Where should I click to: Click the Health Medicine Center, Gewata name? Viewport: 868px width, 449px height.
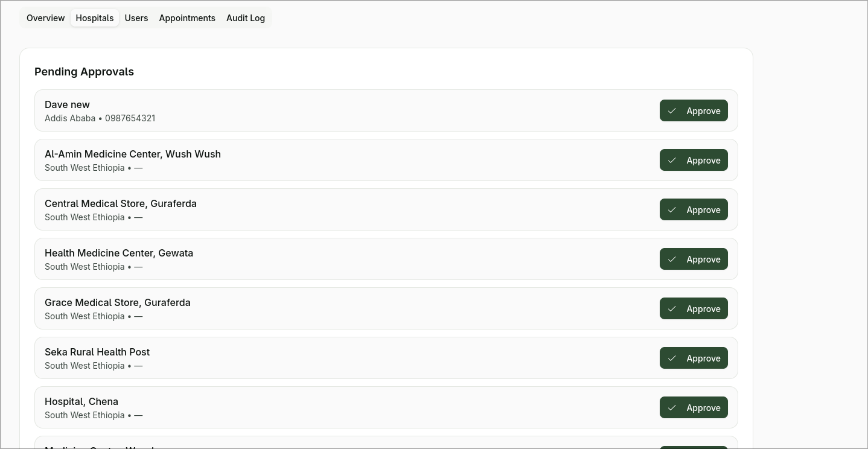[119, 253]
